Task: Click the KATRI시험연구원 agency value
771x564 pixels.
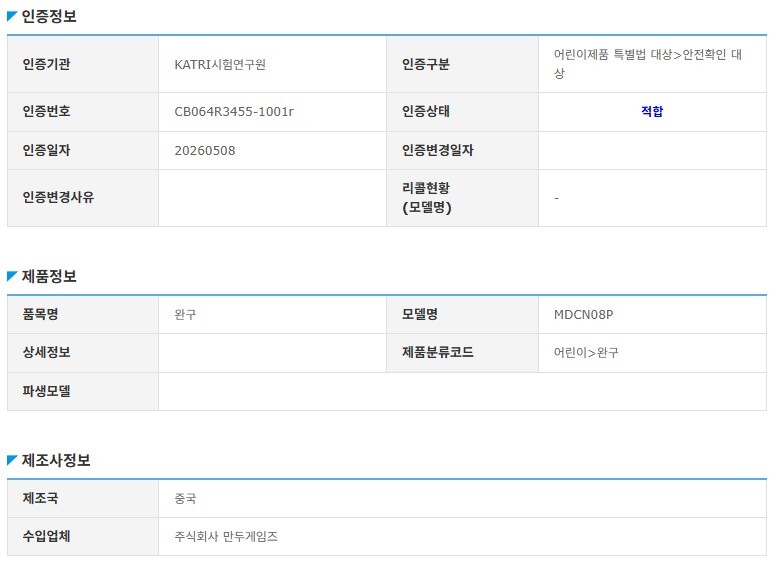Action: tap(220, 64)
